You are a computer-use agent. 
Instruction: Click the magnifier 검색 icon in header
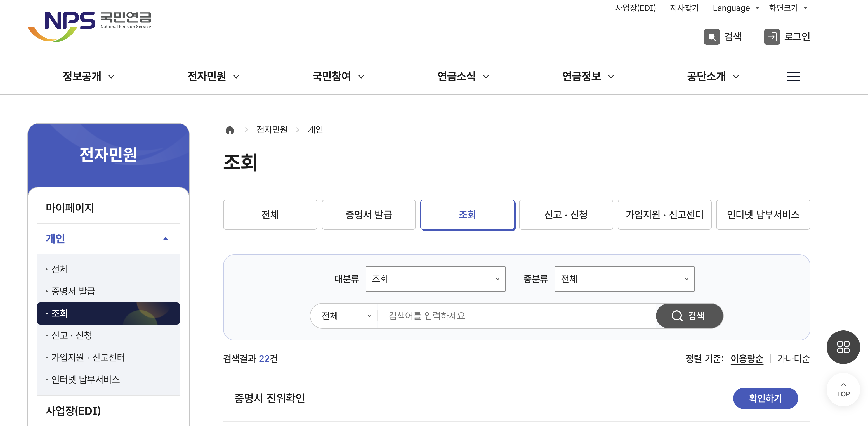(x=712, y=37)
